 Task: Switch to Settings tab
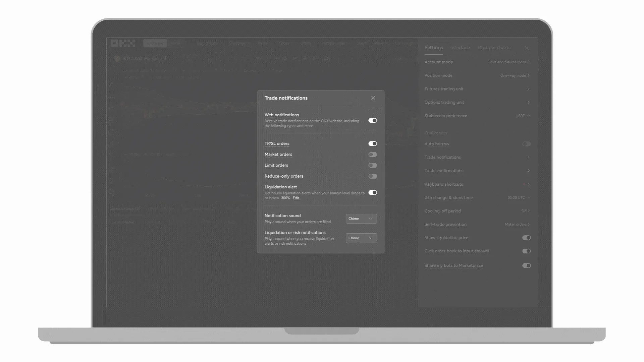[434, 47]
